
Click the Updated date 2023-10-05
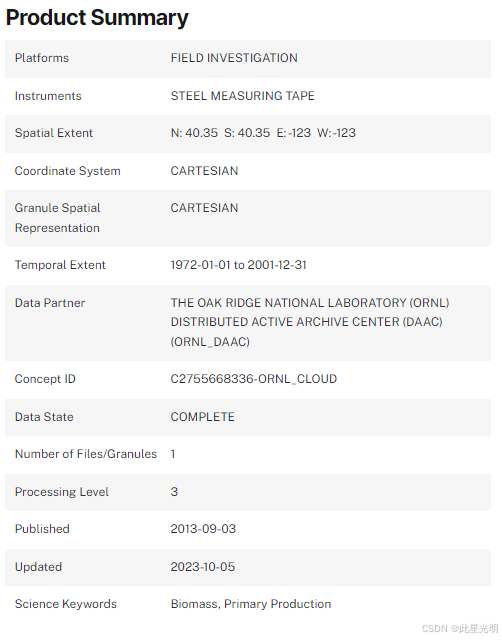pos(202,567)
